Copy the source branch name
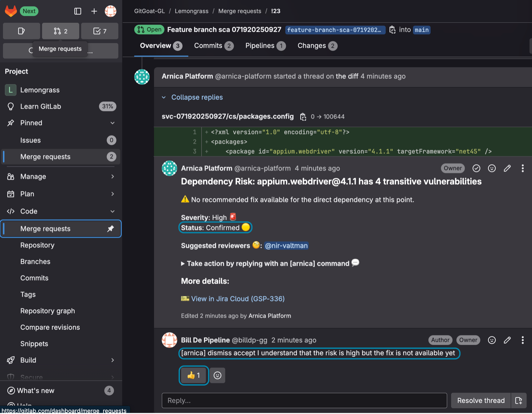 coord(392,30)
